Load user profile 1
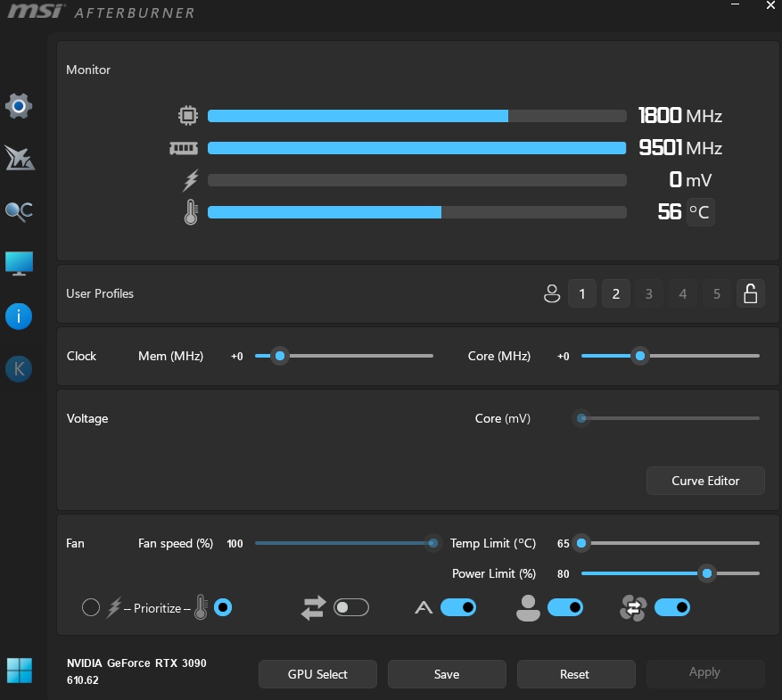782x700 pixels. [582, 293]
